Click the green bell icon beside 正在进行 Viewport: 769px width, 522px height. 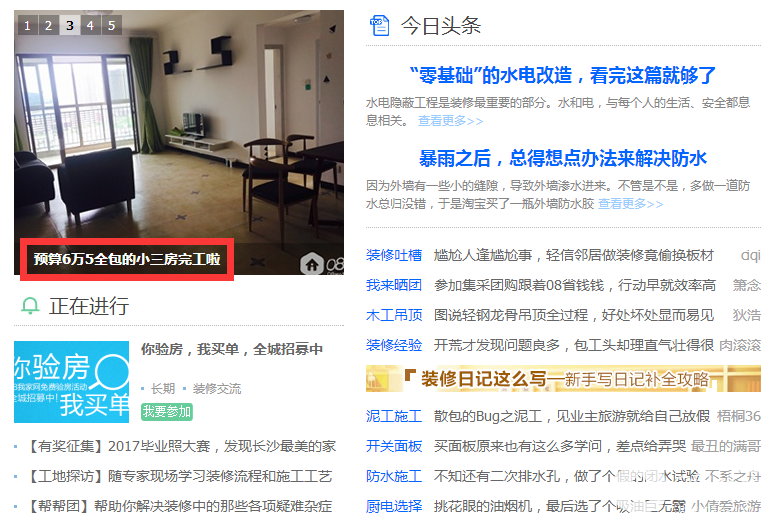point(30,306)
